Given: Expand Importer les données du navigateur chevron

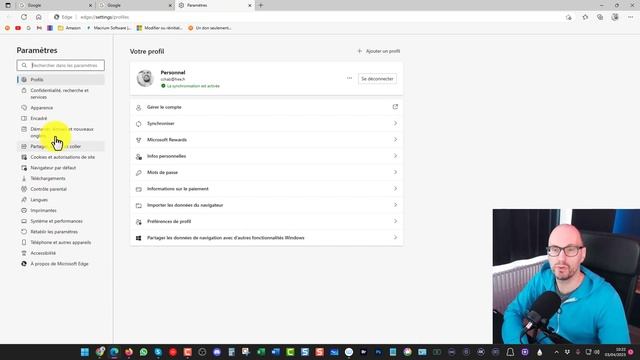Looking at the screenshot, I should 395,205.
